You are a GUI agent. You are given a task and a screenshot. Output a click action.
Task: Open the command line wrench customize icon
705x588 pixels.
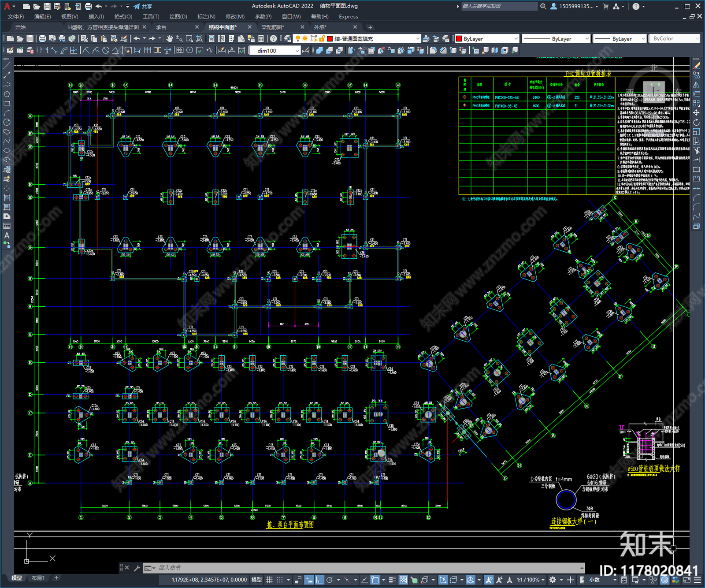tap(137, 568)
